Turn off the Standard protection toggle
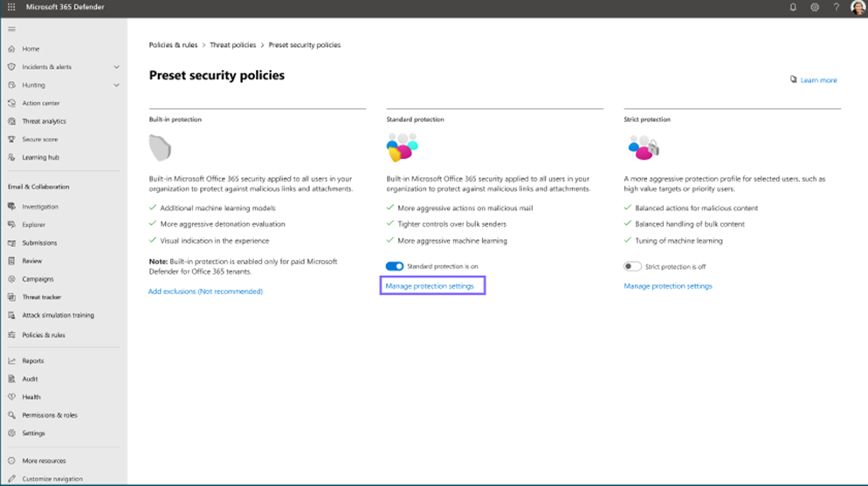The image size is (868, 486). tap(395, 266)
